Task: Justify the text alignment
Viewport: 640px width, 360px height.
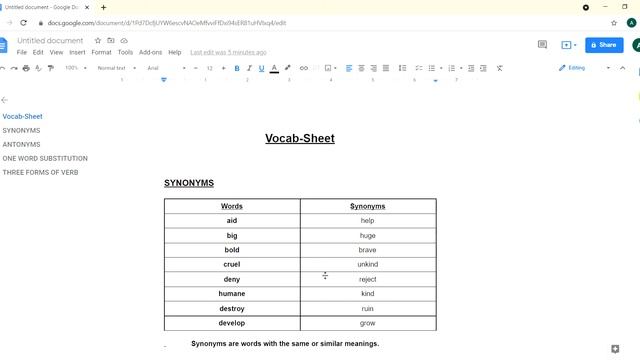Action: point(386,68)
